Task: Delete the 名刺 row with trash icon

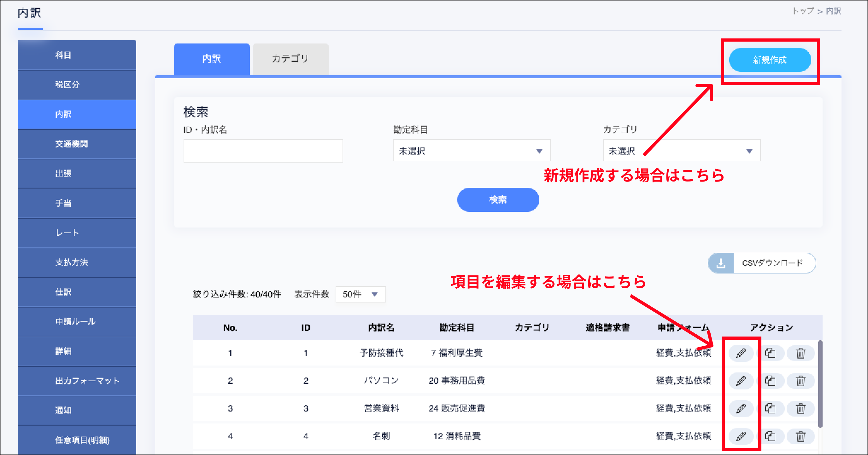Action: (x=801, y=436)
